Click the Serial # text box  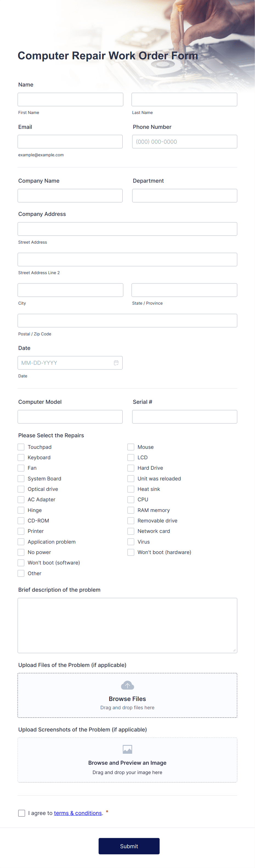[184, 416]
